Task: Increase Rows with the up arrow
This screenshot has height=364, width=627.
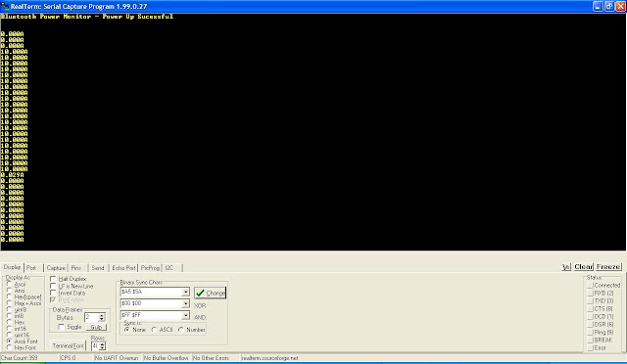Action: click(x=102, y=343)
